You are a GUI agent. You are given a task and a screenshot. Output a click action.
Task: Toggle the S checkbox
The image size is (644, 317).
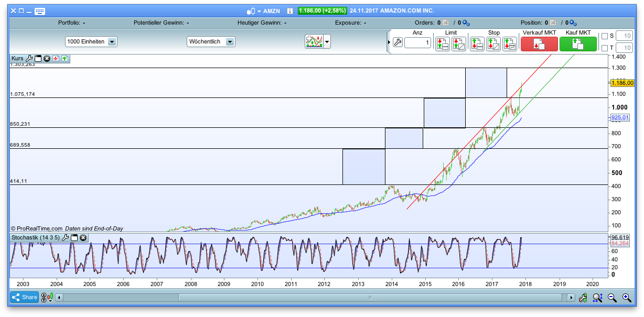[605, 36]
